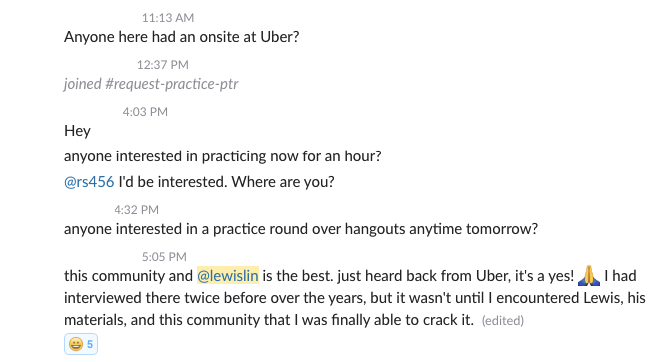Viewport: 670px width, 362px height.
Task: Toggle the grinning face emoji reaction
Action: click(81, 344)
